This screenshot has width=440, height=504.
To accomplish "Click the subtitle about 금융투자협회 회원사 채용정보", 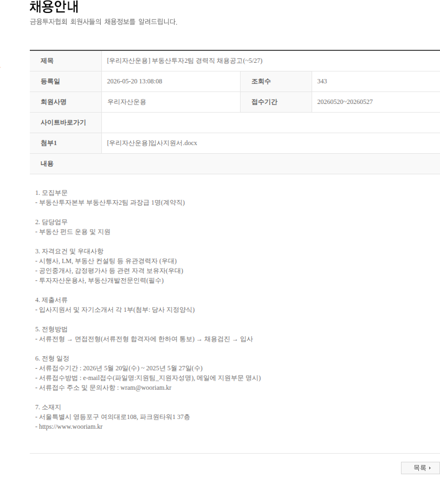I will click(103, 22).
